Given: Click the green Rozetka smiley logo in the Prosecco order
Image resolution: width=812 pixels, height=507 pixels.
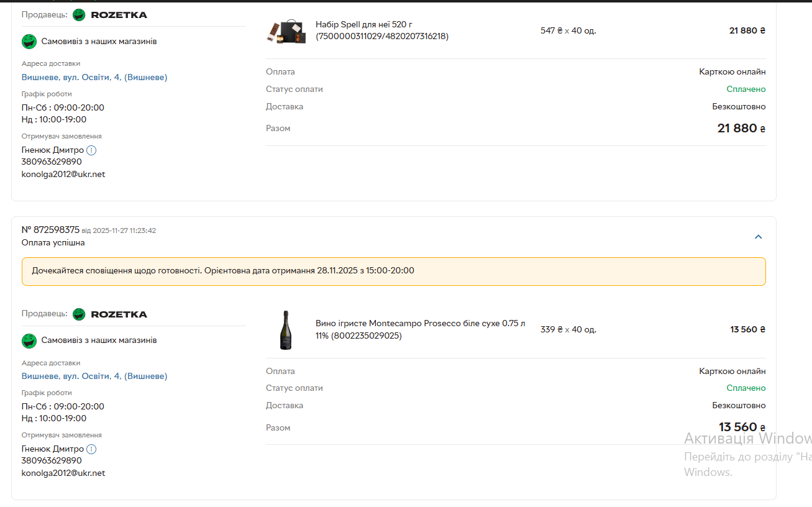Looking at the screenshot, I should tap(79, 314).
